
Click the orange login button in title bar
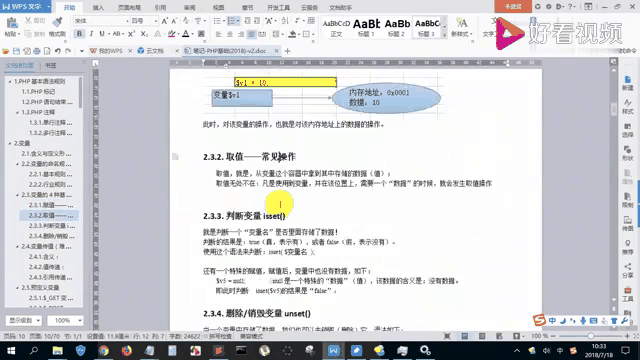click(x=513, y=7)
